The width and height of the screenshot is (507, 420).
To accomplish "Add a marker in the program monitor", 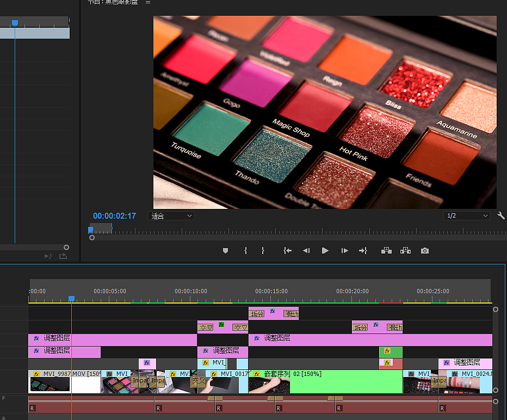I will pyautogui.click(x=225, y=251).
